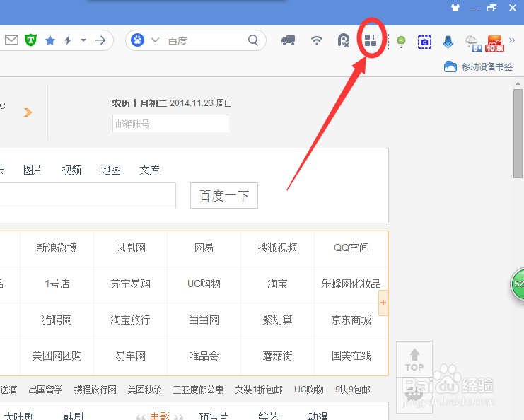Click the main Baidu search text box
The width and height of the screenshot is (524, 420).
[88, 196]
